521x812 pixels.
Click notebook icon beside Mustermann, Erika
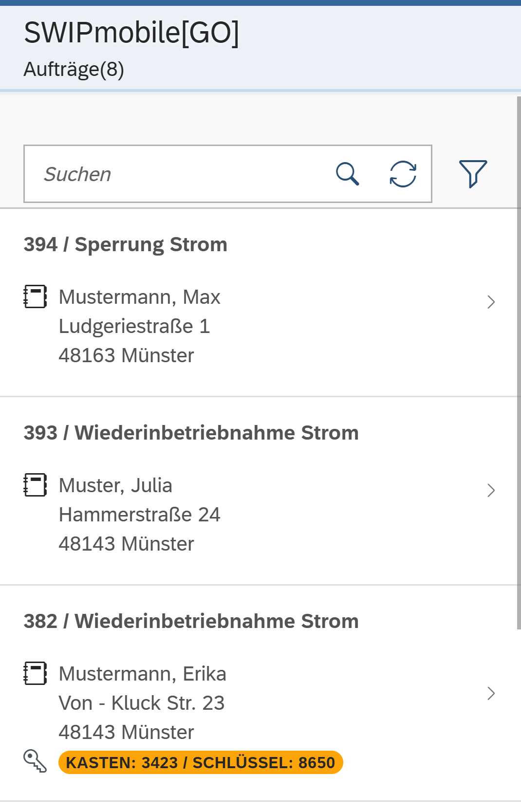pyautogui.click(x=35, y=673)
